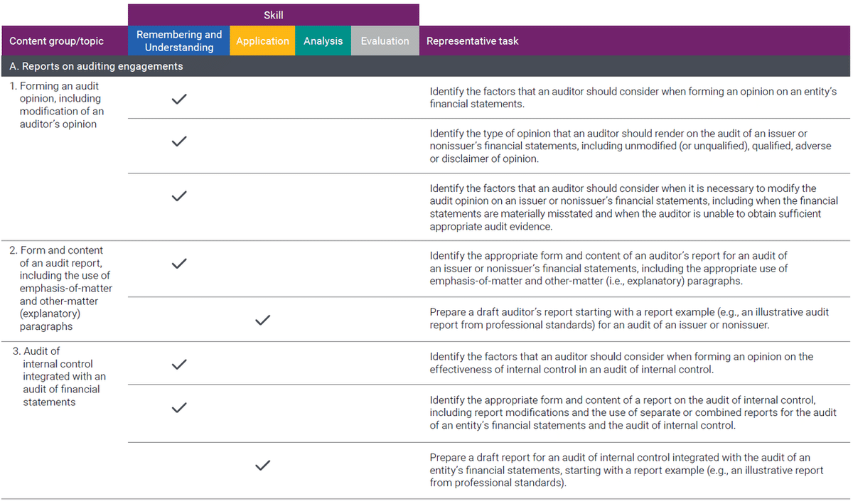
Task: Select the yellow 'Application' column header
Action: (262, 41)
